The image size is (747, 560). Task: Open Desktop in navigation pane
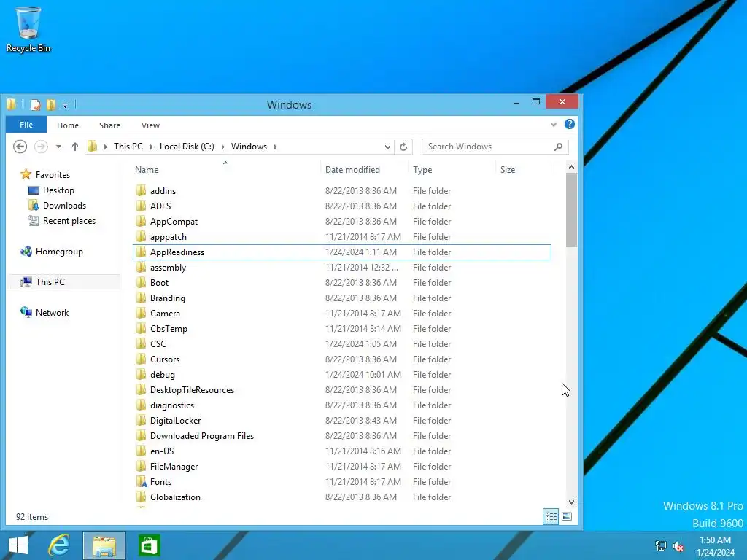(52, 190)
